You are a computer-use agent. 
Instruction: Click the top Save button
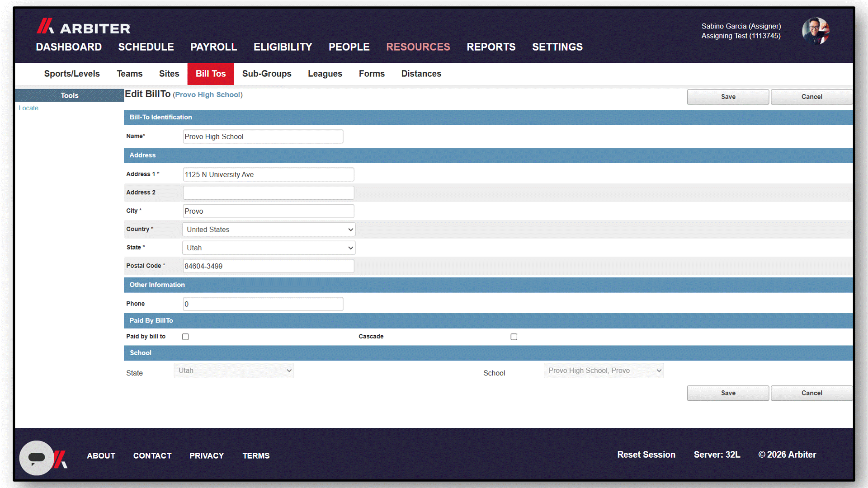(x=728, y=97)
